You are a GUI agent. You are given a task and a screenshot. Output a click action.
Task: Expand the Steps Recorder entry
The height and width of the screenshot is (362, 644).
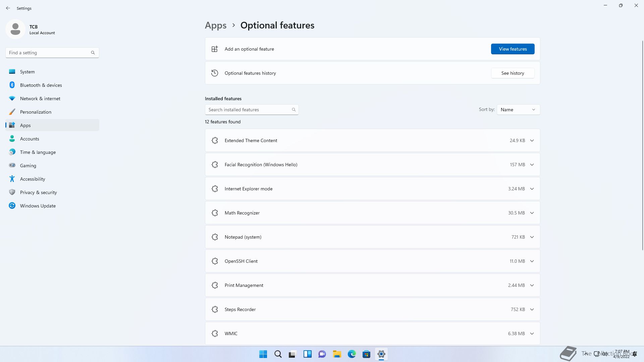532,309
